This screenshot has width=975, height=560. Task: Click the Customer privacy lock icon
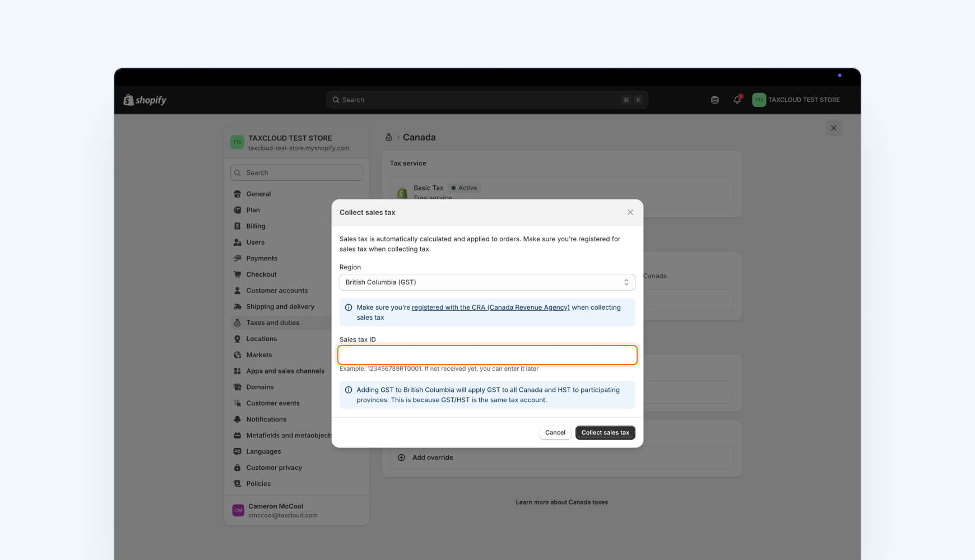click(238, 467)
